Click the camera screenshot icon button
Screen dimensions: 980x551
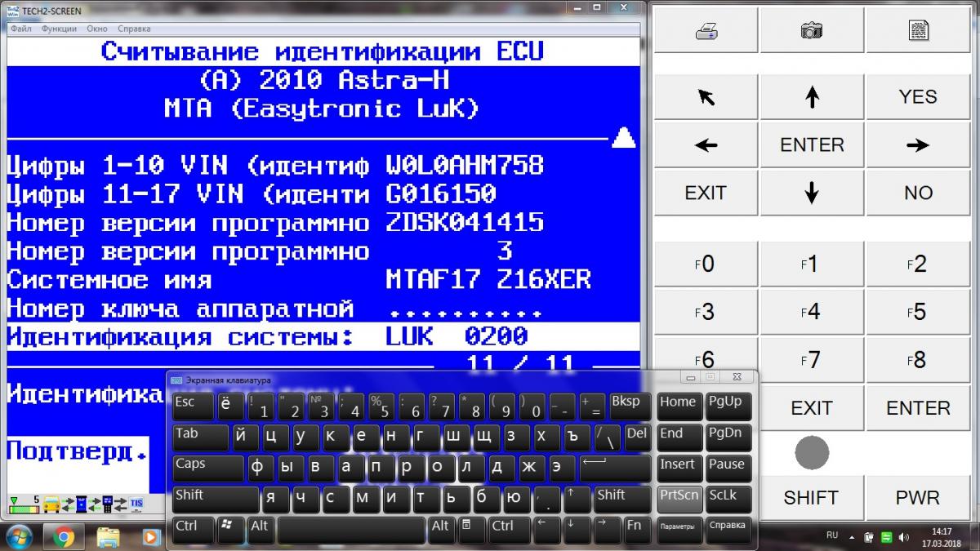coord(812,31)
